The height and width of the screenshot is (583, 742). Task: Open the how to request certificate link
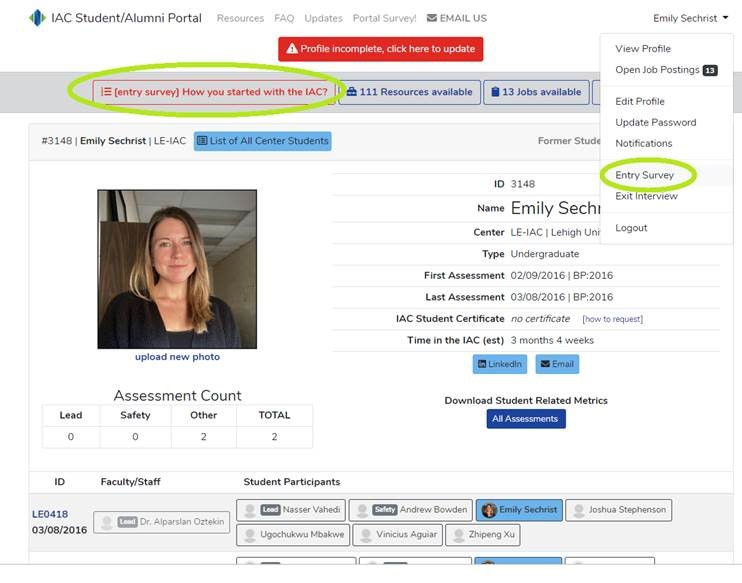click(612, 319)
